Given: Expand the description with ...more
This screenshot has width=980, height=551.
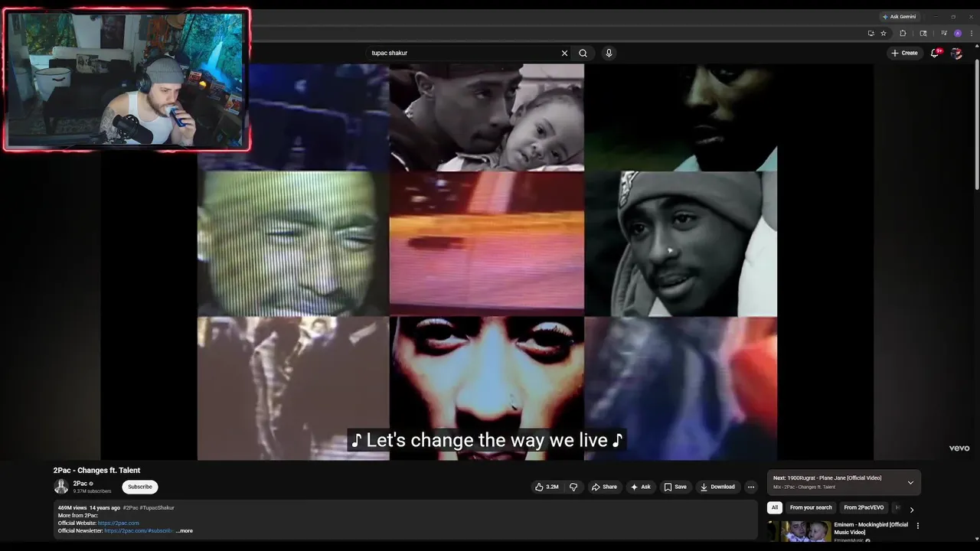Looking at the screenshot, I should 185,530.
